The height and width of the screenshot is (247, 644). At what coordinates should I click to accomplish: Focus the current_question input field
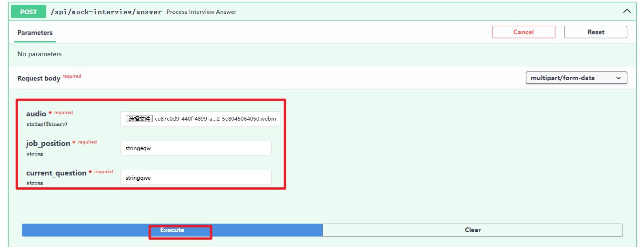click(x=195, y=178)
